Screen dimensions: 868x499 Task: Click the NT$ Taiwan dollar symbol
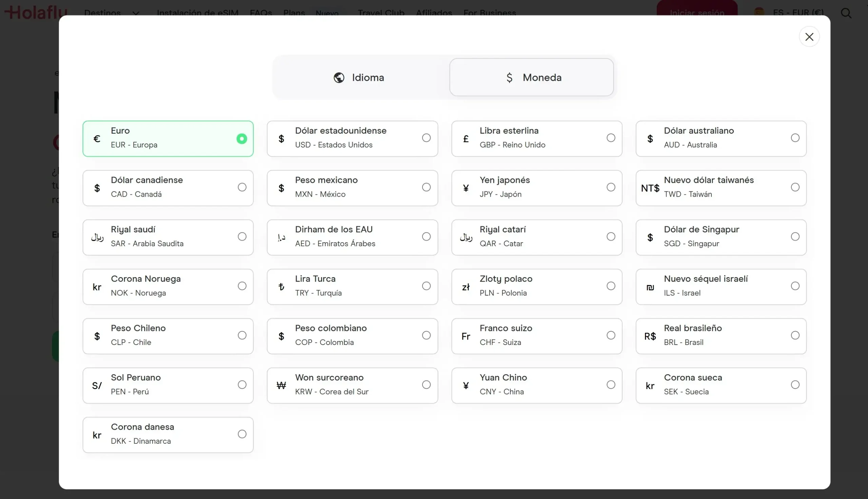650,188
